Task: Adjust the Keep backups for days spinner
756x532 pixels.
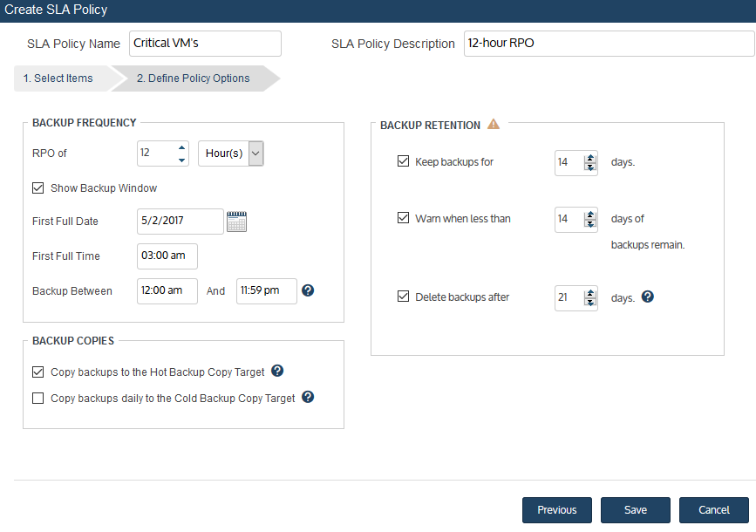Action: [590, 162]
